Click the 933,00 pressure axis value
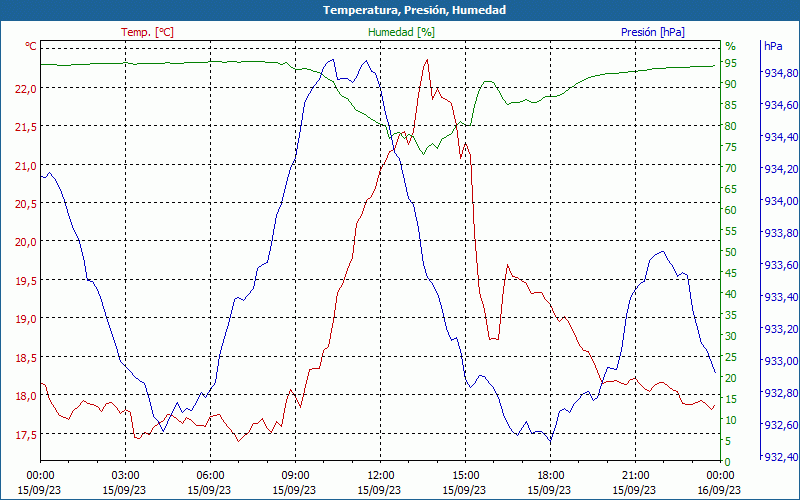The width and height of the screenshot is (800, 500). pyautogui.click(x=781, y=361)
